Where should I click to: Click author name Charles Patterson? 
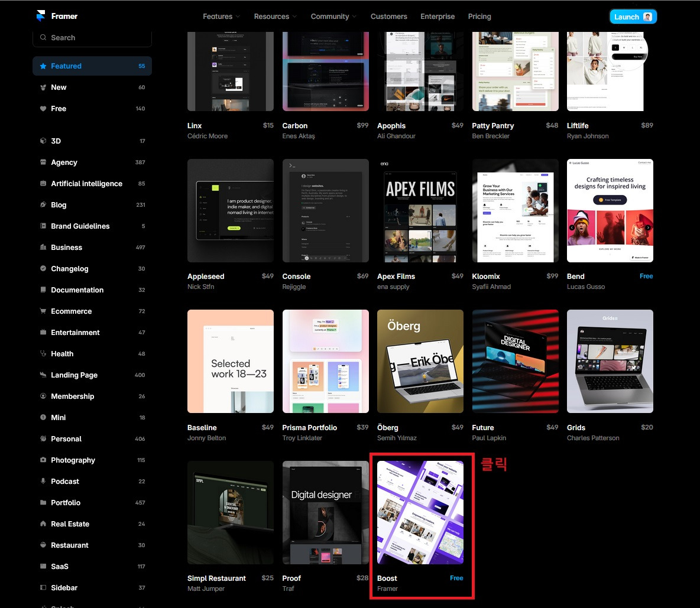click(593, 438)
